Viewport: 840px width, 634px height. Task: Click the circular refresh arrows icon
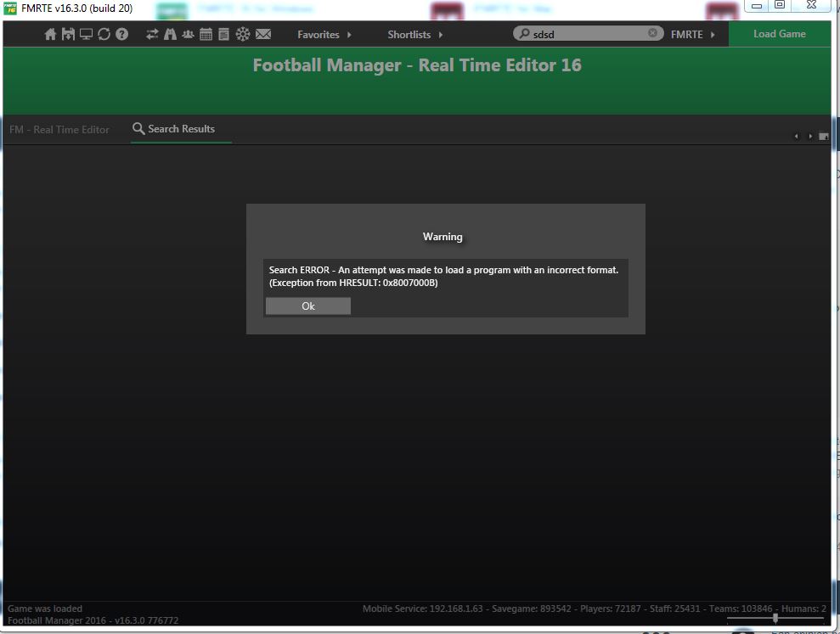[x=104, y=34]
